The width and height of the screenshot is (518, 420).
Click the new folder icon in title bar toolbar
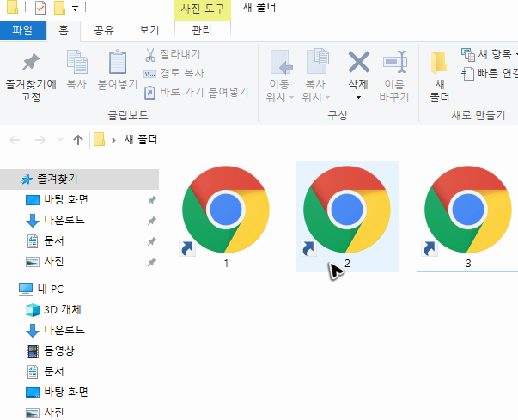point(59,8)
